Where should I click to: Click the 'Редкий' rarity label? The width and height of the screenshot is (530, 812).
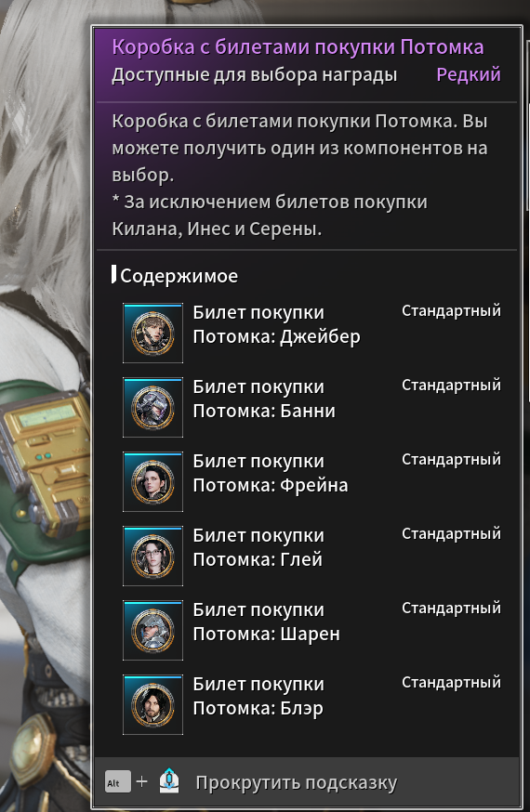pos(469,74)
